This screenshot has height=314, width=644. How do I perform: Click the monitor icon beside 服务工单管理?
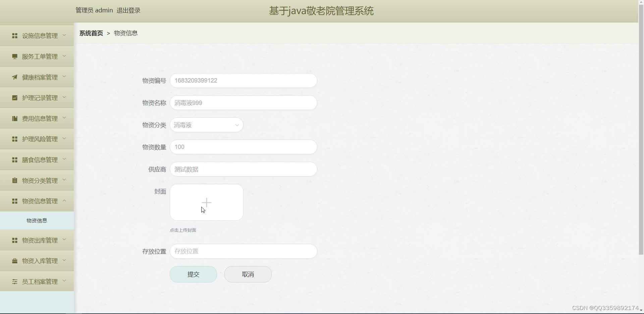tap(15, 56)
